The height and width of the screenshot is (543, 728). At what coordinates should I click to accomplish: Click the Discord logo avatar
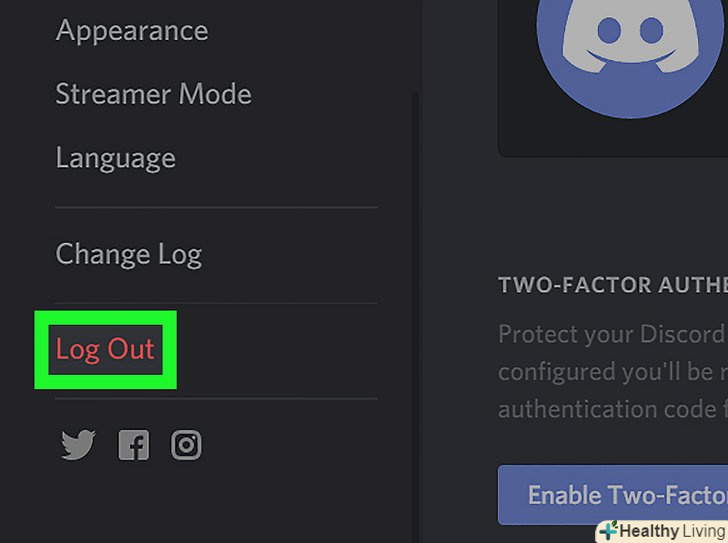click(629, 40)
